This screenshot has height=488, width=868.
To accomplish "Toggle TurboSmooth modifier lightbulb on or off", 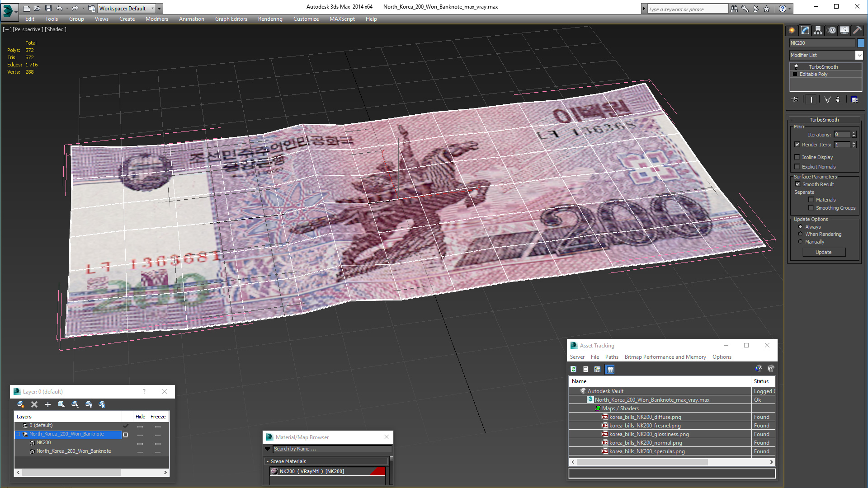I will [796, 67].
